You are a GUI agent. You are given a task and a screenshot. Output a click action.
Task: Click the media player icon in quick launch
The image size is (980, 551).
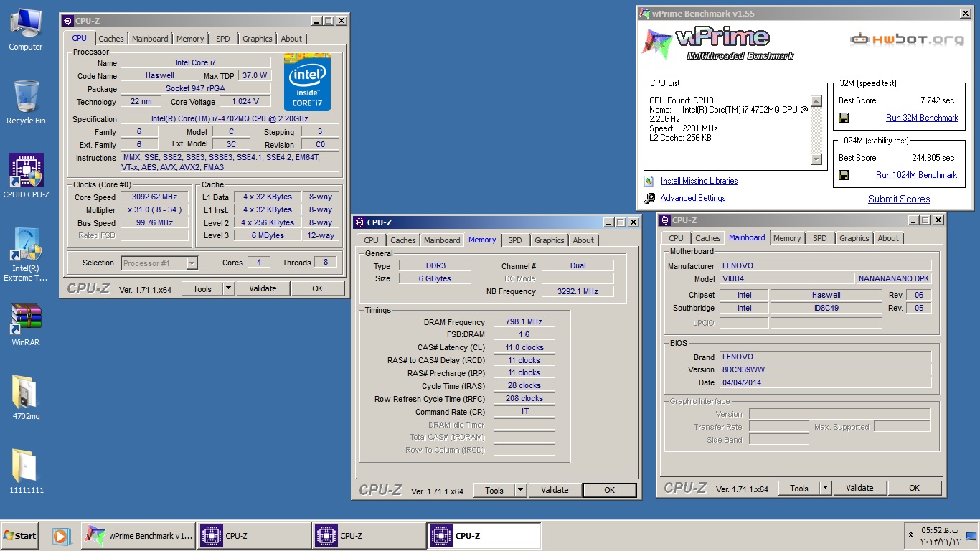point(62,536)
